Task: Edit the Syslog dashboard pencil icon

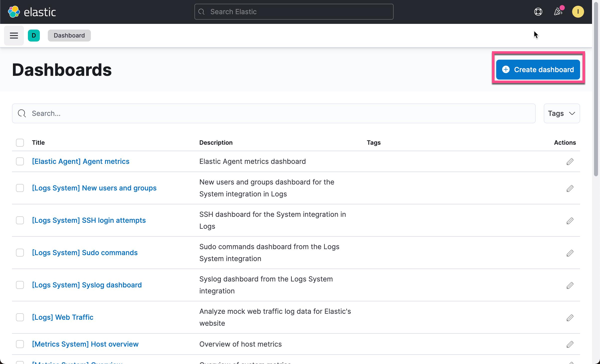Action: click(570, 285)
